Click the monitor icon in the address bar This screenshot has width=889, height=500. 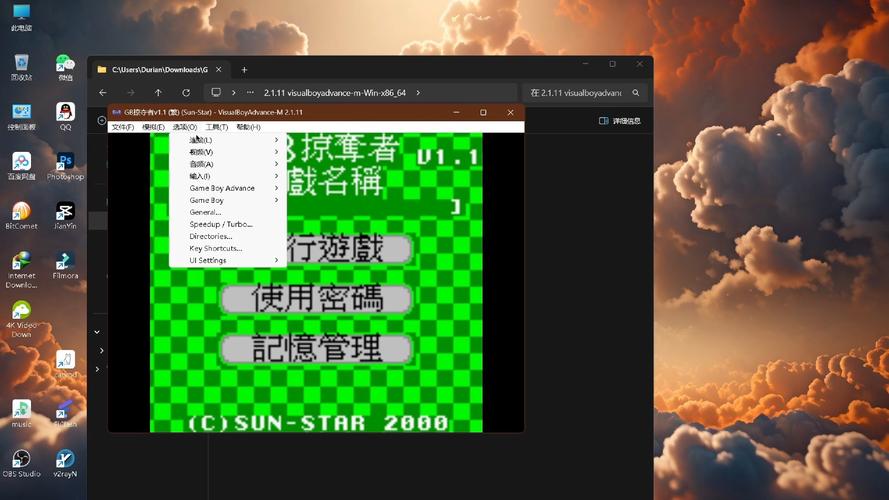pos(216,92)
